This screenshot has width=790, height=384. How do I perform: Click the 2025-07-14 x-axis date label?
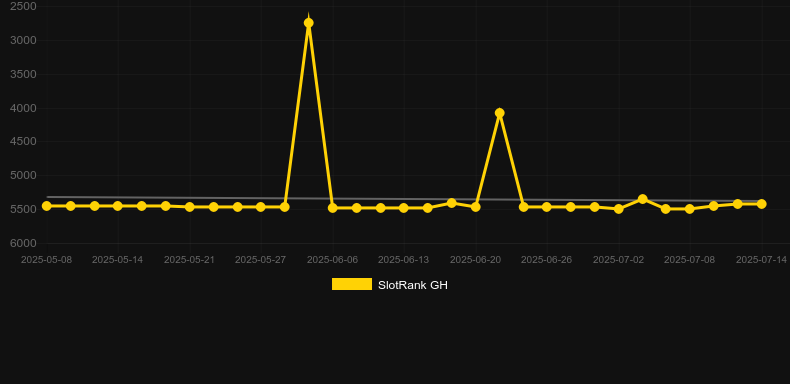pyautogui.click(x=761, y=260)
